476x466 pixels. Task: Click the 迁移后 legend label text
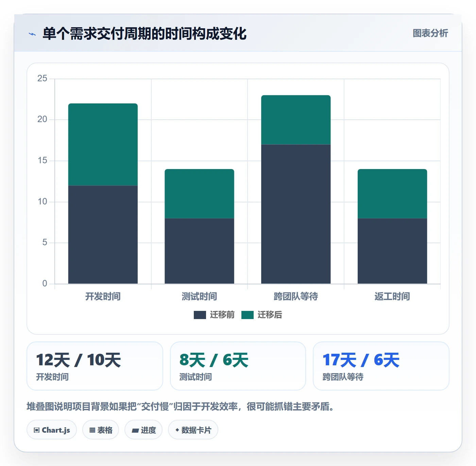click(270, 315)
